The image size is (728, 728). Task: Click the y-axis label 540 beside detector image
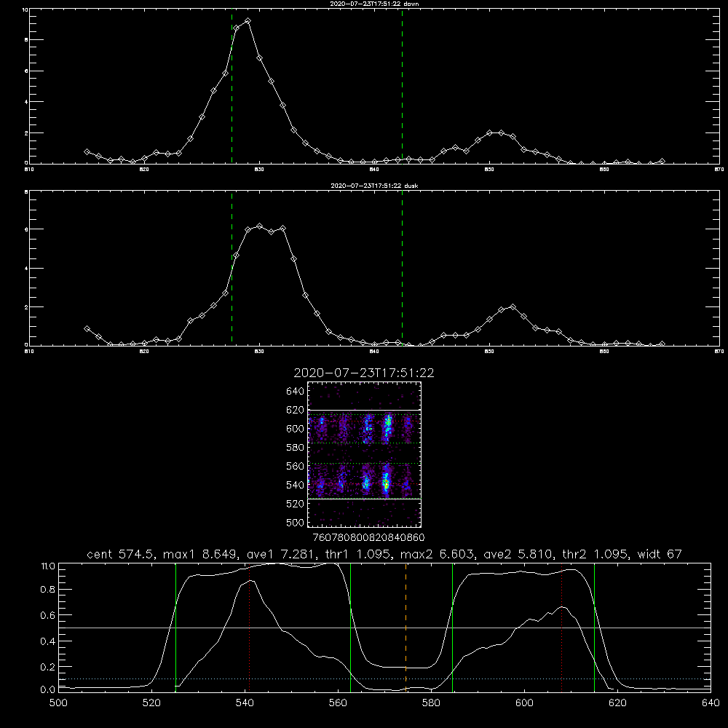point(295,485)
